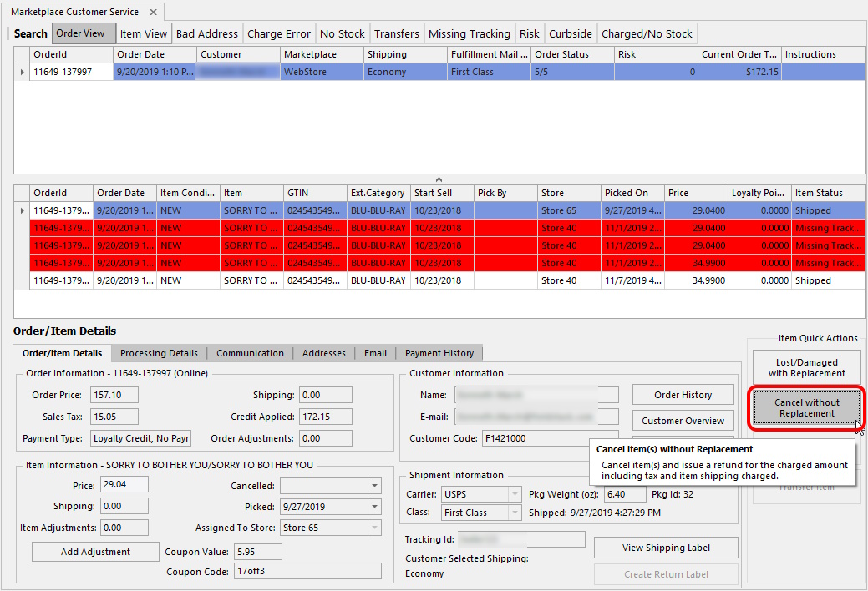
Task: Select the Email tab
Action: tap(375, 353)
